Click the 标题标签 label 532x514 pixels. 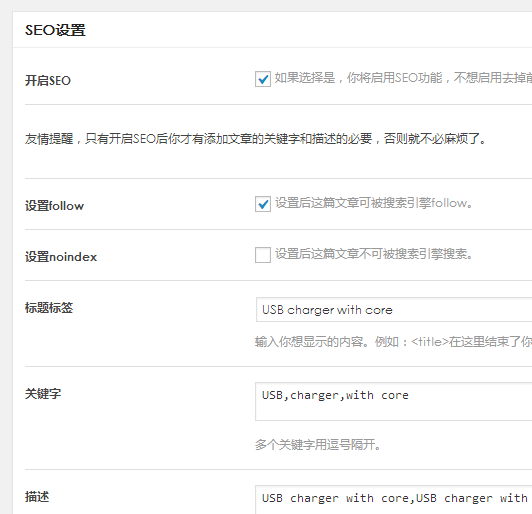tap(49, 308)
